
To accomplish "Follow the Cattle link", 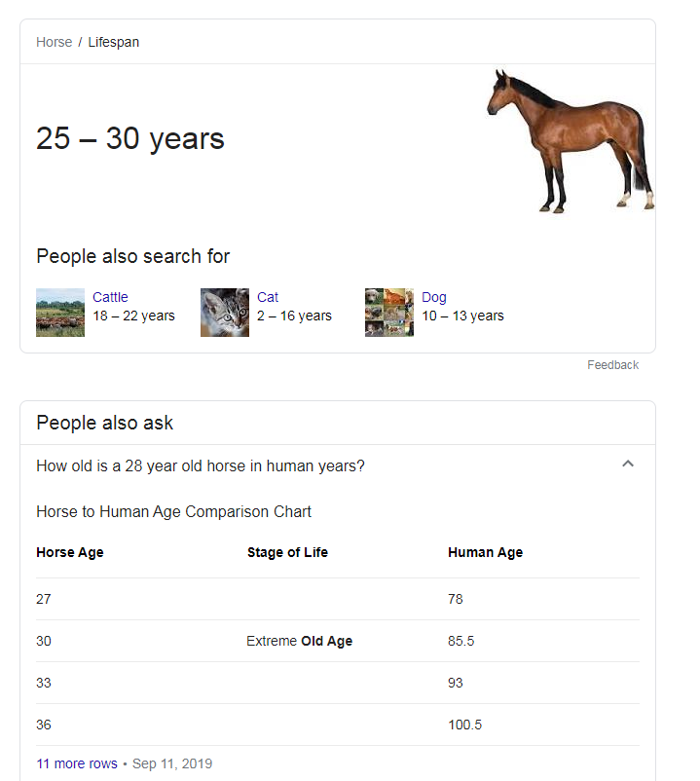I will click(x=110, y=297).
